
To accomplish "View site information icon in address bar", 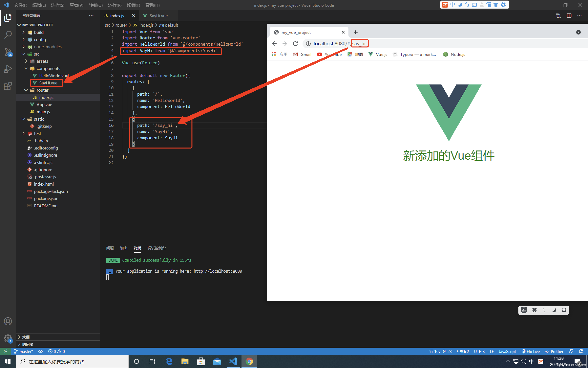I will point(308,44).
